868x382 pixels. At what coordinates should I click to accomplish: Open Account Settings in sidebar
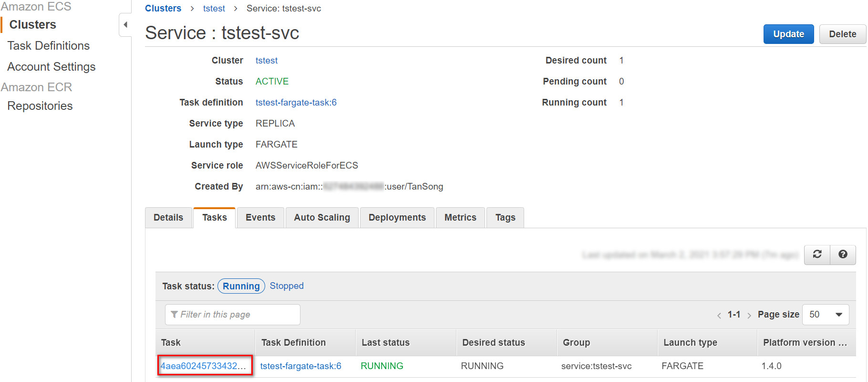[52, 67]
